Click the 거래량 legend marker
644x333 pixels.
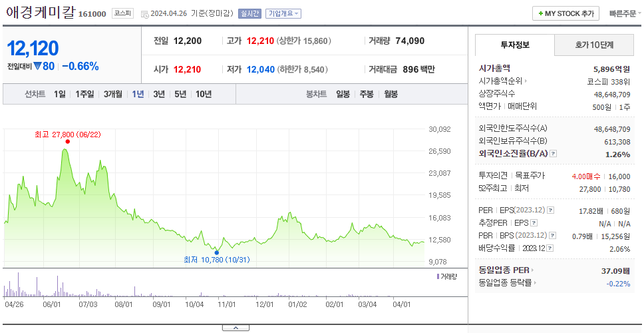click(x=438, y=276)
